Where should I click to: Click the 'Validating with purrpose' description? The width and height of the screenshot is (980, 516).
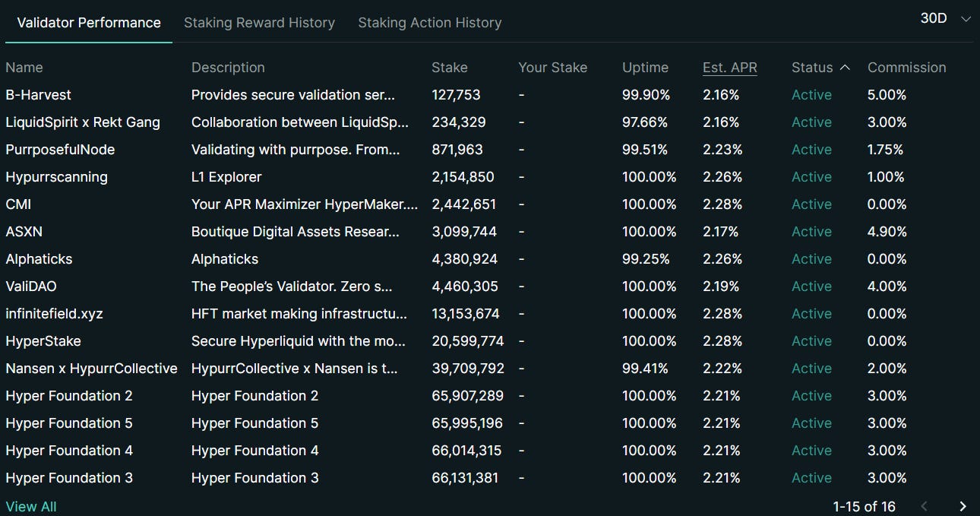[x=296, y=150]
